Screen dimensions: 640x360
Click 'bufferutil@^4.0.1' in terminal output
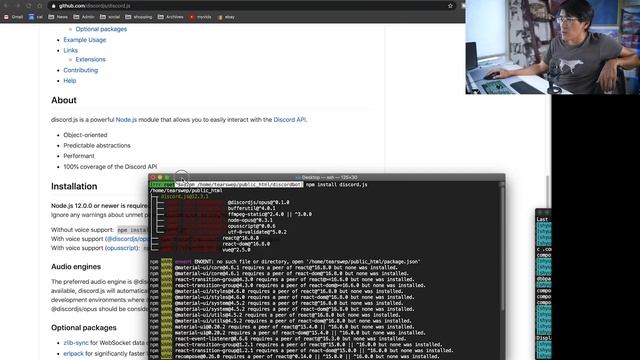click(251, 208)
